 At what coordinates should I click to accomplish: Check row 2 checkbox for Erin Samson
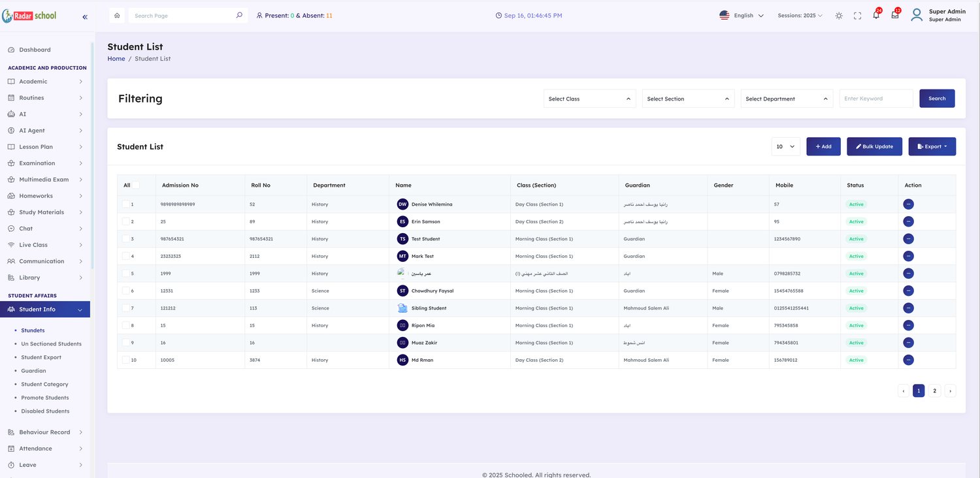pos(125,221)
